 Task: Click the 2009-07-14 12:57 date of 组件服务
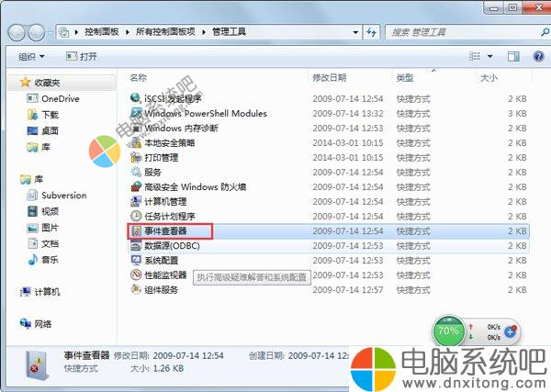tap(347, 290)
